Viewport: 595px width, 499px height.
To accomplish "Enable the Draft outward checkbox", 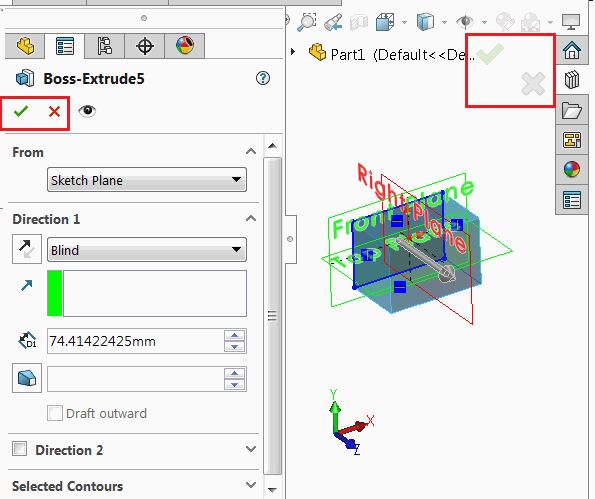I will coord(55,413).
